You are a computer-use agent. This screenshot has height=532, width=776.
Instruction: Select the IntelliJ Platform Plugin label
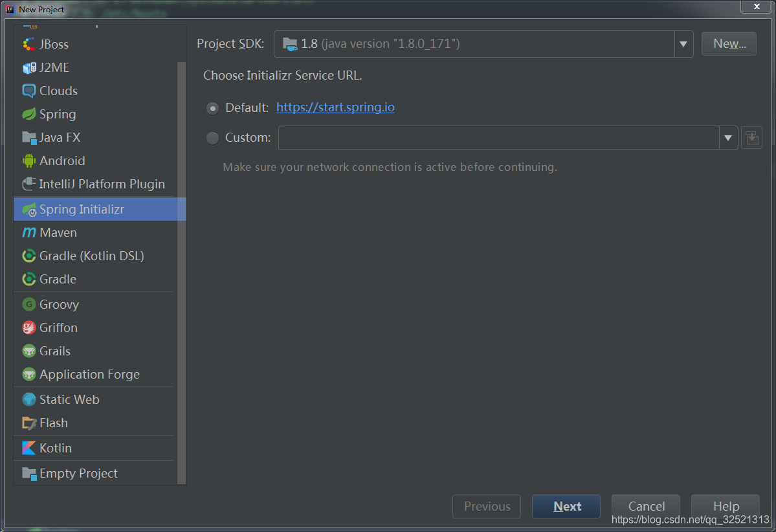click(x=102, y=184)
